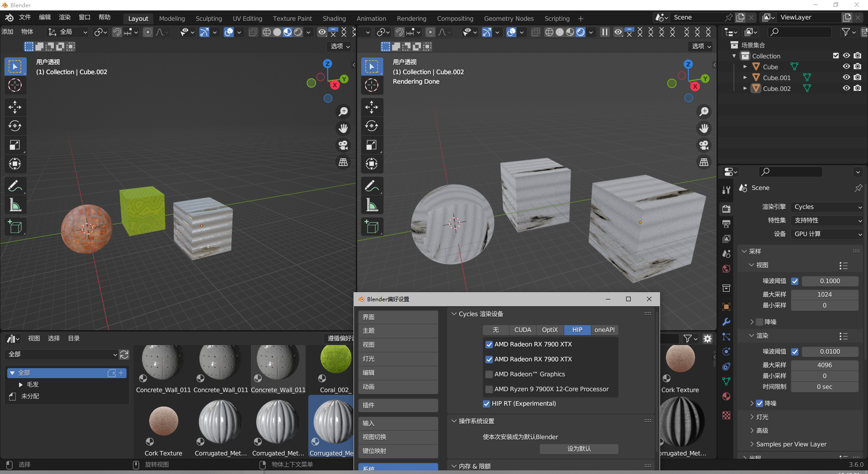Select the Transform tool in left viewport
Viewport: 868px width, 474px height.
pyautogui.click(x=15, y=164)
